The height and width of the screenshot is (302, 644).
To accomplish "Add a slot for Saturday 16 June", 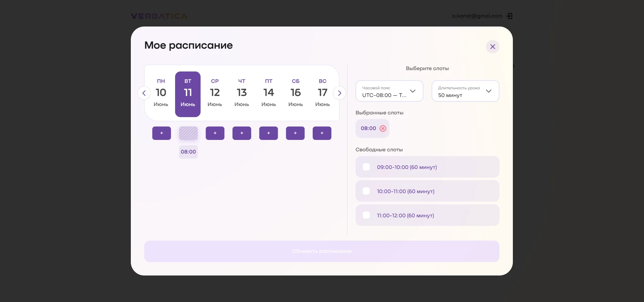I will click(x=295, y=133).
